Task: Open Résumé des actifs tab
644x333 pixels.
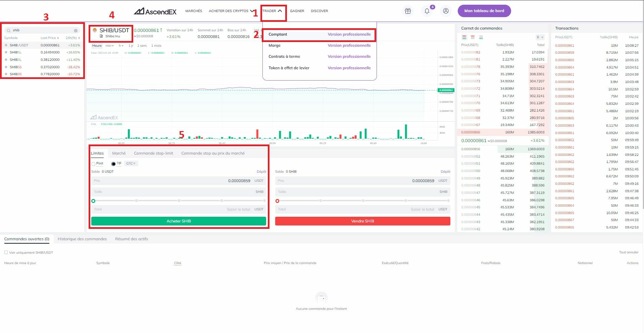Action: (x=132, y=239)
